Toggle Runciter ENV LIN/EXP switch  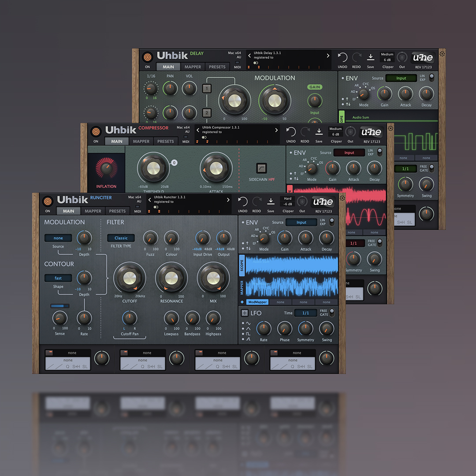tap(331, 221)
